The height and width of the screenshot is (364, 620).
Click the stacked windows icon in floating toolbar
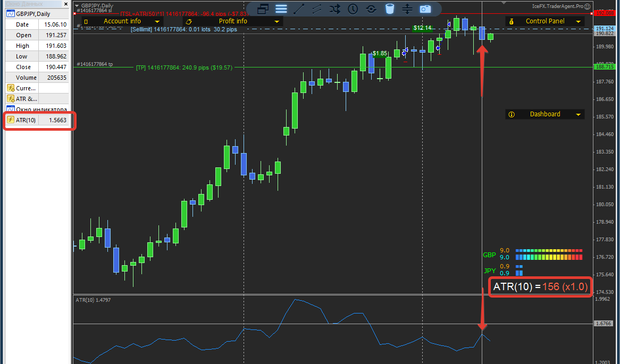(x=263, y=9)
